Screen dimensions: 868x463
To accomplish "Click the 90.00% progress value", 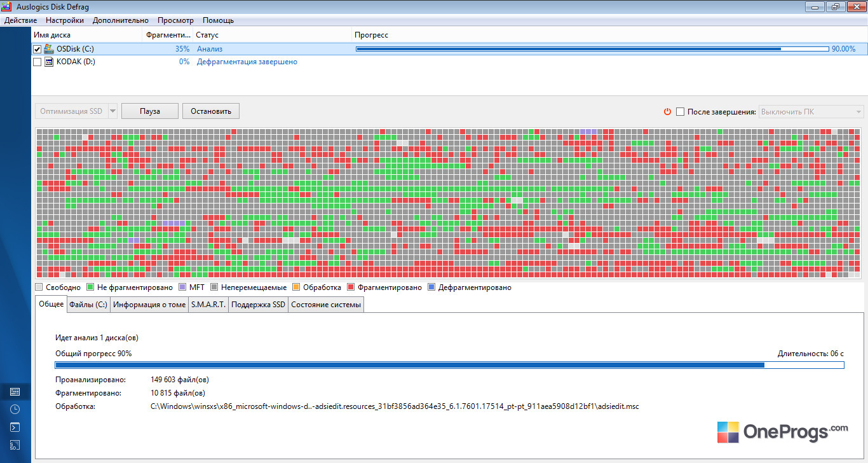I will (843, 49).
